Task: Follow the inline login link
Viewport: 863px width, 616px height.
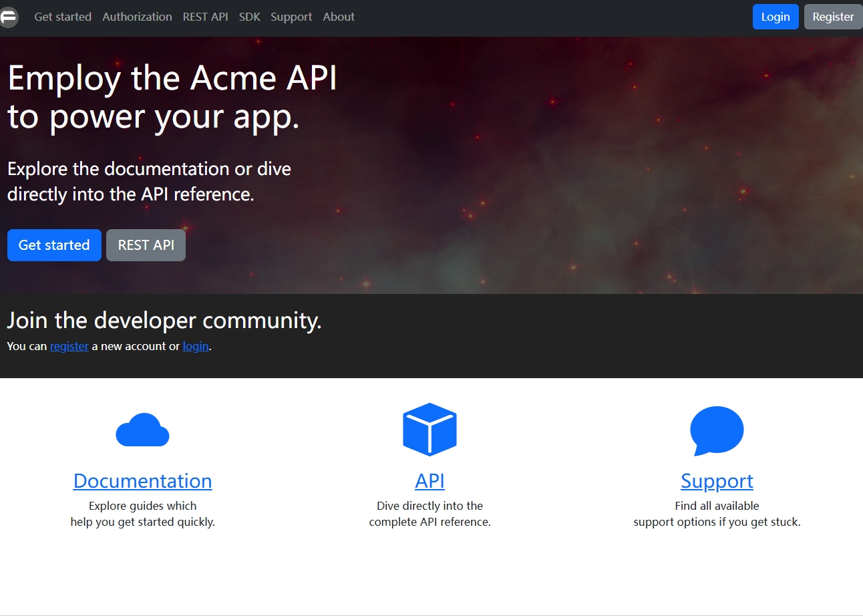Action: click(x=196, y=347)
